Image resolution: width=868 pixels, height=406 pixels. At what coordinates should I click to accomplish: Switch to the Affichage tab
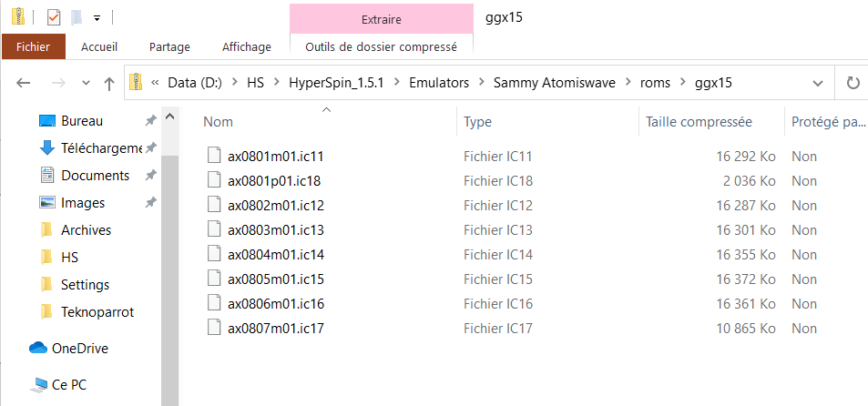[x=246, y=46]
